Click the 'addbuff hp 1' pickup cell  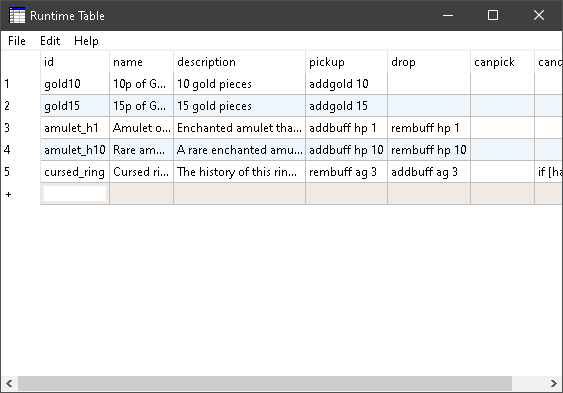click(346, 128)
